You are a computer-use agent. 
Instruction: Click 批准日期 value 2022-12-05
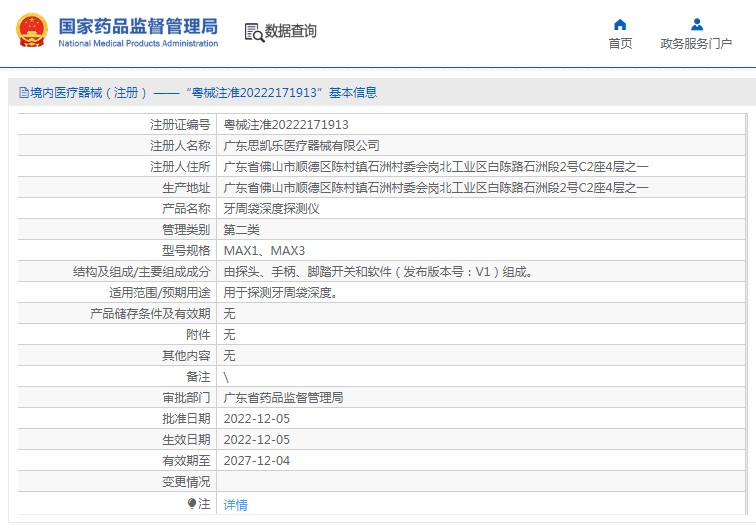[x=256, y=419]
